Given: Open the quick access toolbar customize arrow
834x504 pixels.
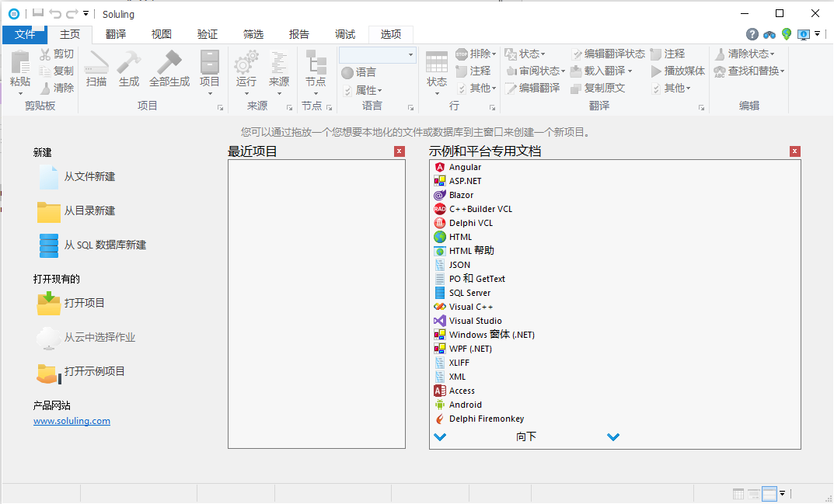Looking at the screenshot, I should pos(85,14).
